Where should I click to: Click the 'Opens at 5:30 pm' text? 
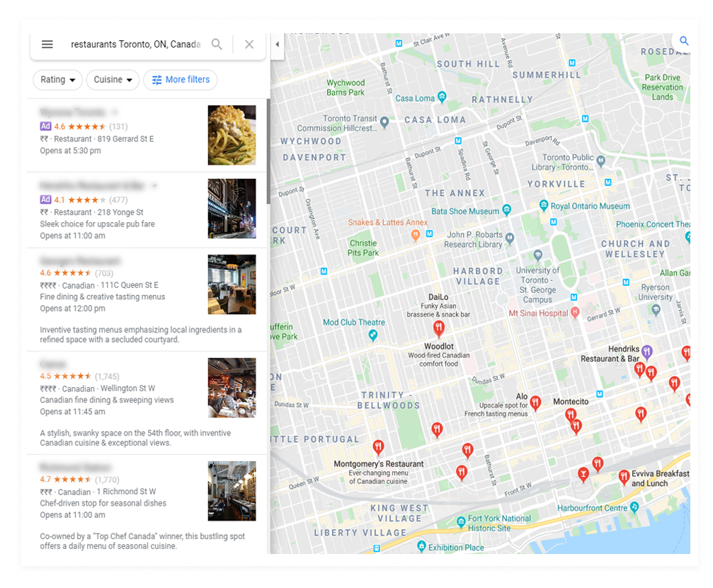point(71,151)
